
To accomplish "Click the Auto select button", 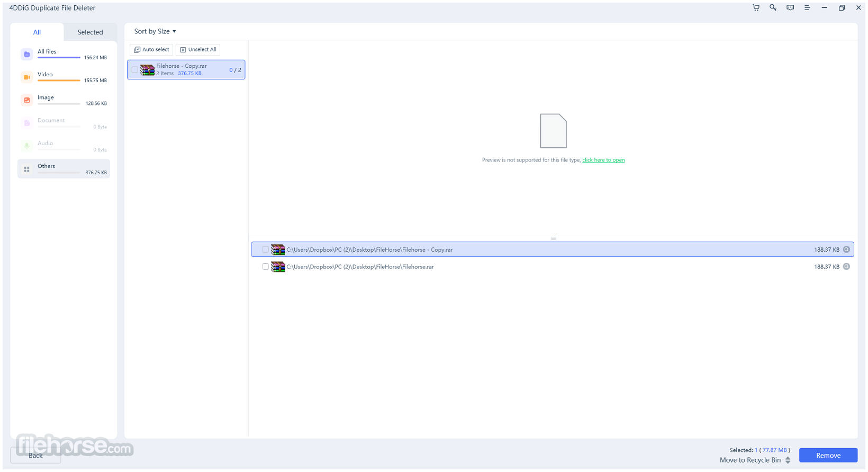I will click(151, 49).
